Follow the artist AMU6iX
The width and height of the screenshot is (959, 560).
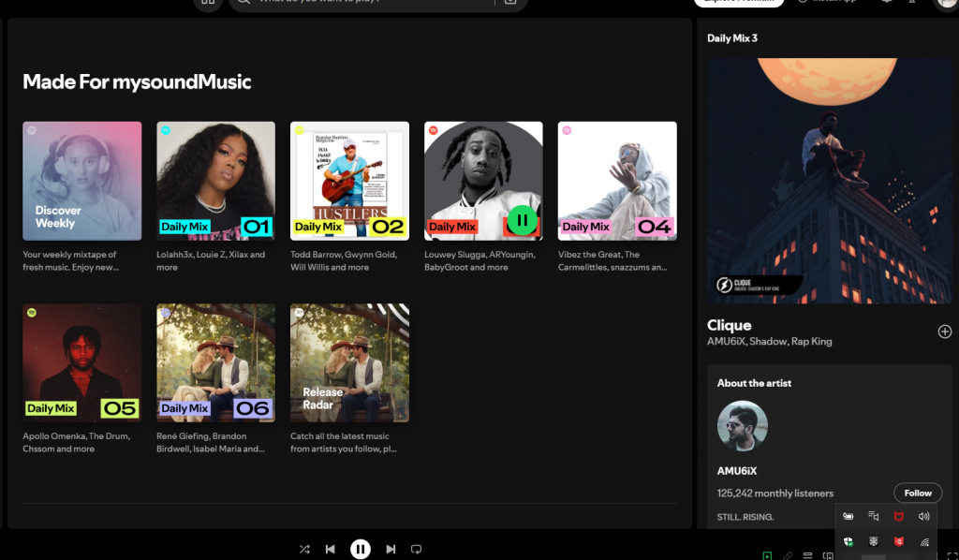(x=918, y=493)
